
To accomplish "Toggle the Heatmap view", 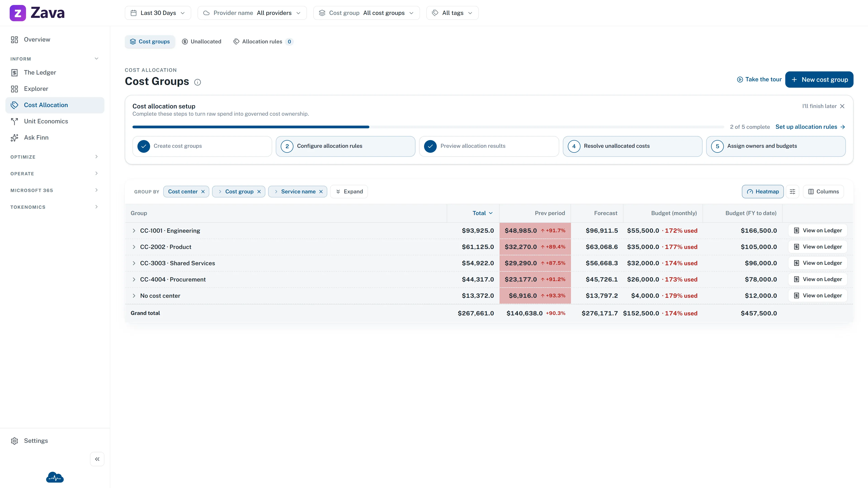I will point(762,192).
